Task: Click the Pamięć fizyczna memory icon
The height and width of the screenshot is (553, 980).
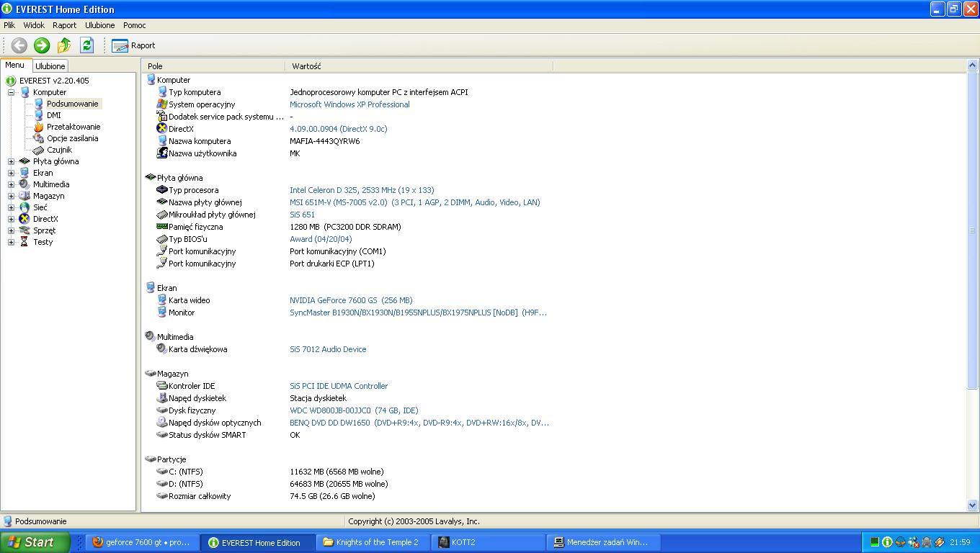Action: tap(162, 227)
